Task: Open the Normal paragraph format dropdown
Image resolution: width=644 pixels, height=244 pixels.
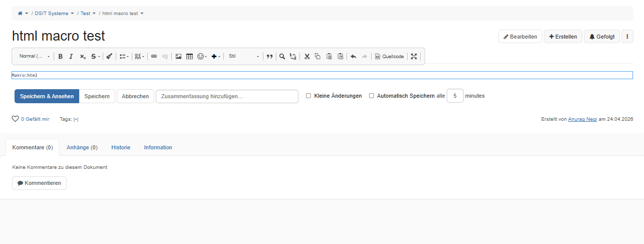Action: 35,57
